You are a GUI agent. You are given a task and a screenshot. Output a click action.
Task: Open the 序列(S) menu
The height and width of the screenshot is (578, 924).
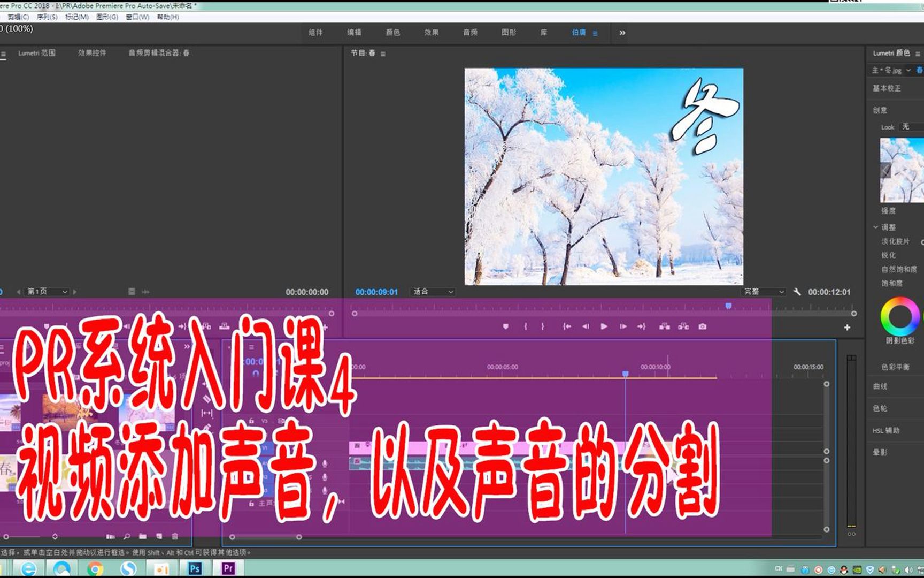(x=47, y=17)
